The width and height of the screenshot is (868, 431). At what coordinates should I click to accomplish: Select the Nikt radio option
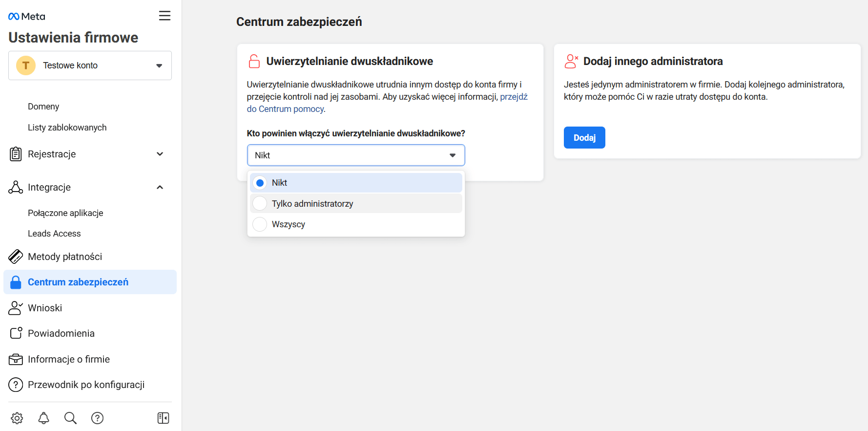(x=260, y=183)
